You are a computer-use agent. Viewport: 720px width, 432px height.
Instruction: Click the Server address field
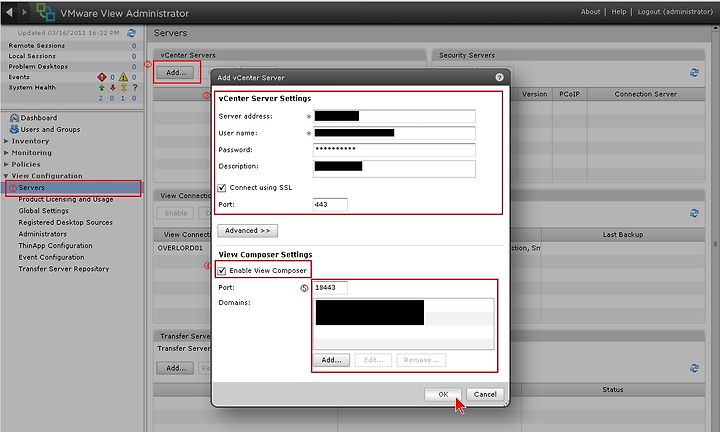click(394, 116)
